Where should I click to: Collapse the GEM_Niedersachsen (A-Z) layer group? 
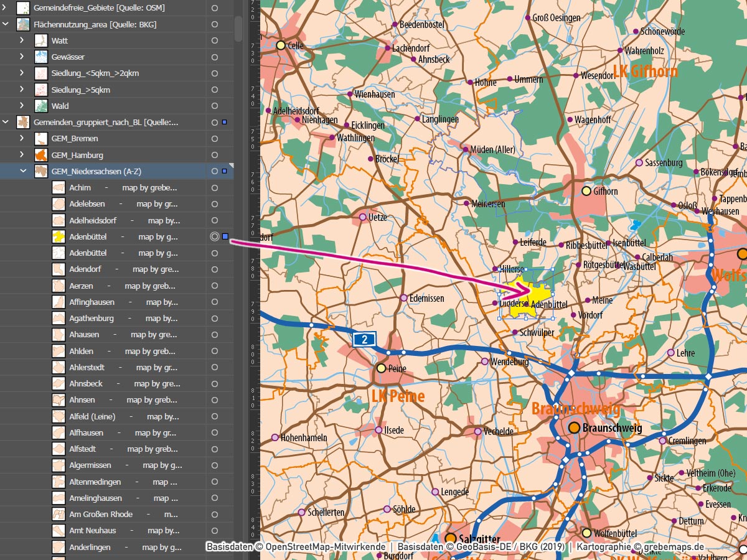pos(22,171)
